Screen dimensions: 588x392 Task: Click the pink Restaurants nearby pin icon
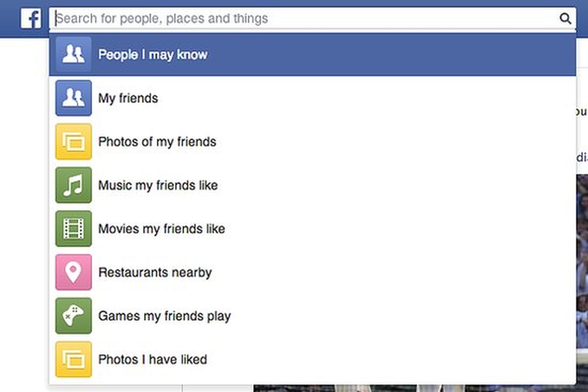coord(73,272)
